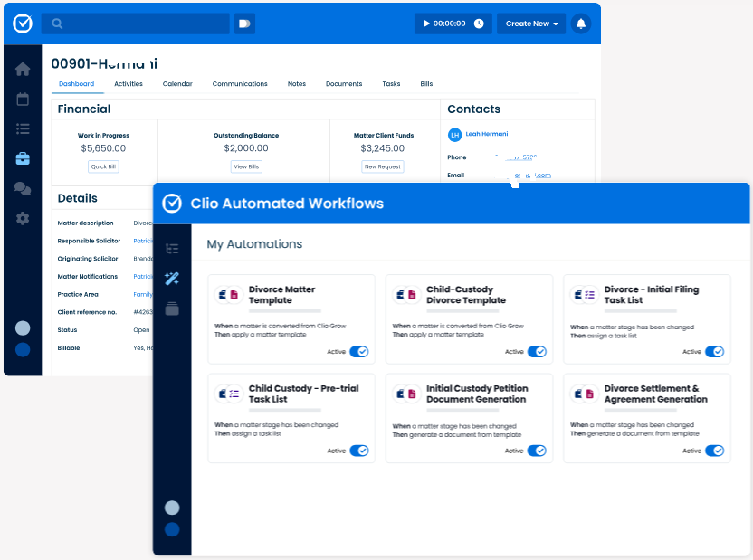The height and width of the screenshot is (560, 753).
Task: Click the search magnifier icon
Action: [57, 24]
